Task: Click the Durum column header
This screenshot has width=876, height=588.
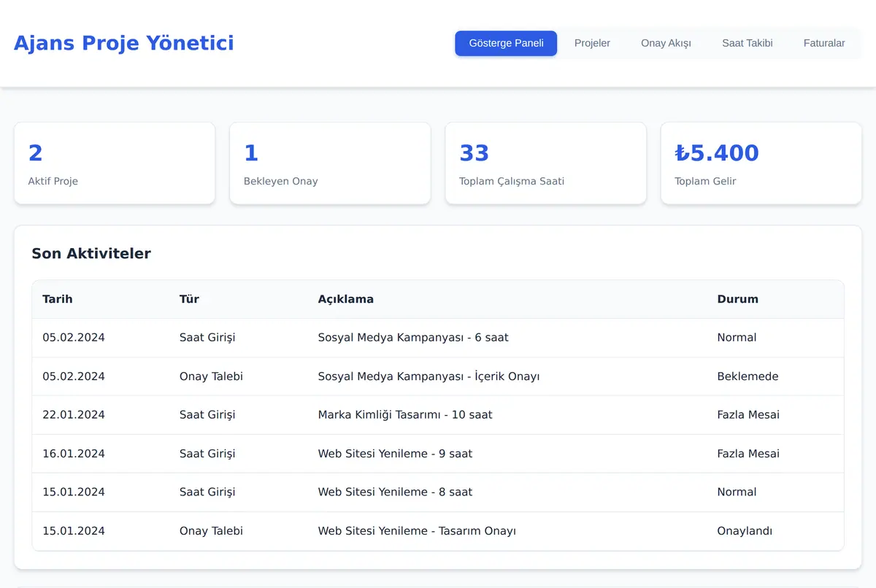Action: click(x=738, y=299)
